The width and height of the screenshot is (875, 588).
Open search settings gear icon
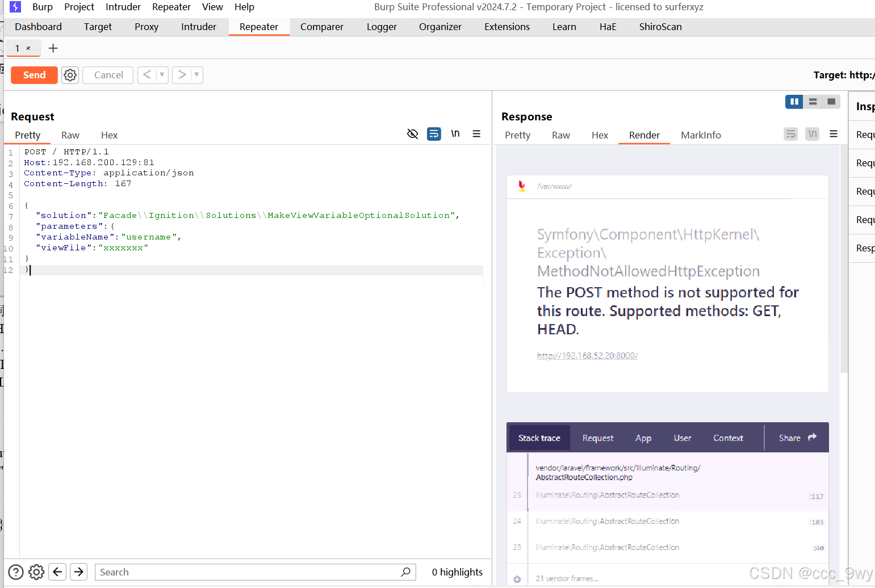[x=36, y=572]
